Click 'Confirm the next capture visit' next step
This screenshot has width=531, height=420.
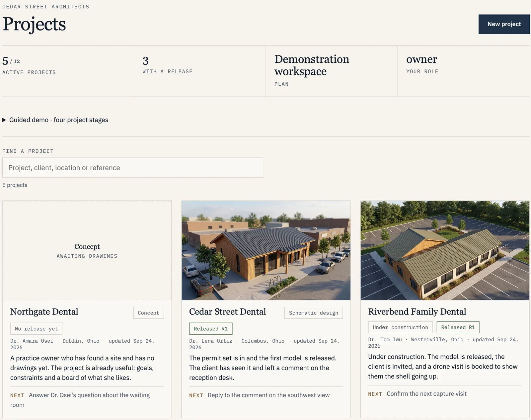[426, 394]
